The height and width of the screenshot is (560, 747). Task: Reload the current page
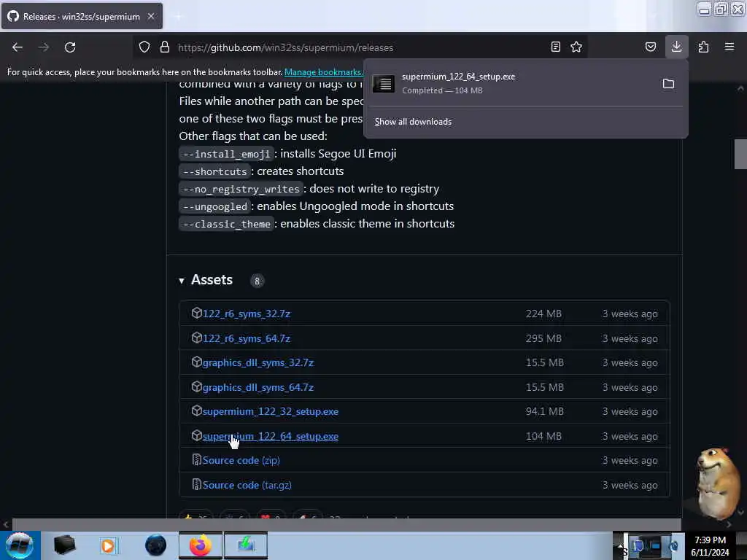(x=70, y=47)
